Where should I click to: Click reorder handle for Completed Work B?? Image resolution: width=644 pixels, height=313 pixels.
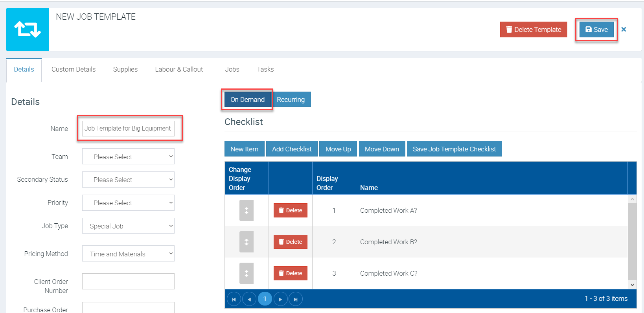click(x=247, y=242)
